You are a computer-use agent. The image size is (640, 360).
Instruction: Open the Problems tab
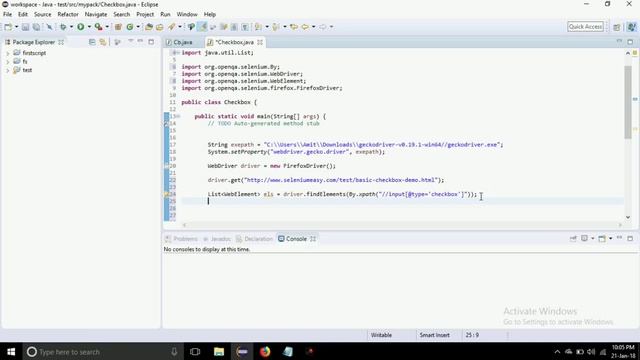point(182,239)
